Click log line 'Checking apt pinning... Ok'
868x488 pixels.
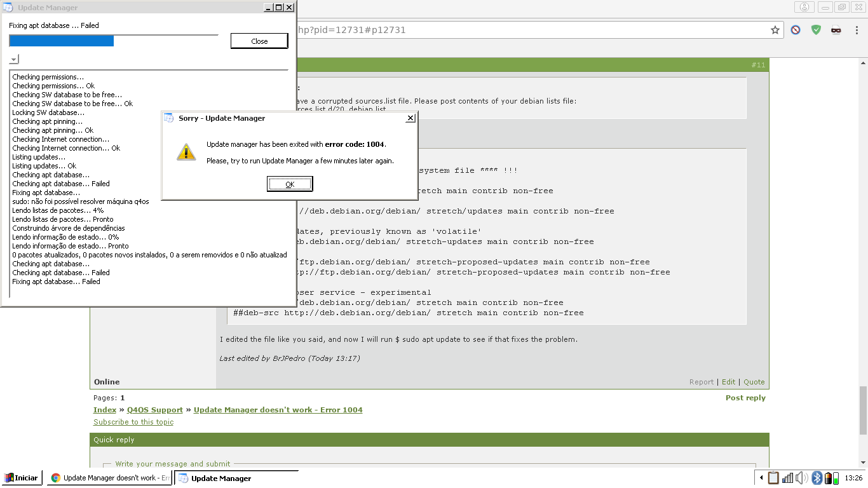[53, 130]
